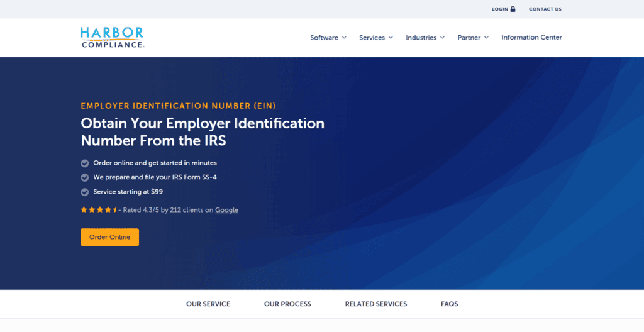This screenshot has height=332, width=644.
Task: Click the Harbor Compliance logo
Action: (112, 37)
